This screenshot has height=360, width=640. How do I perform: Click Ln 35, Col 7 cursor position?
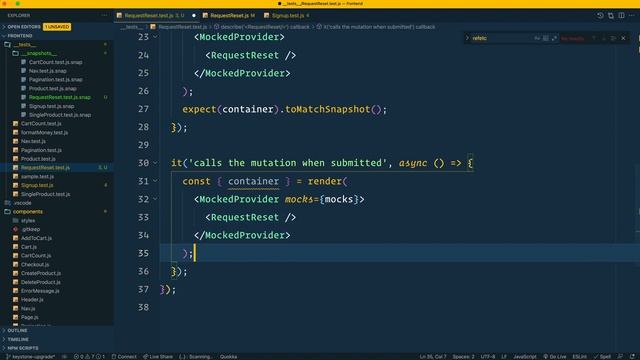[433, 357]
